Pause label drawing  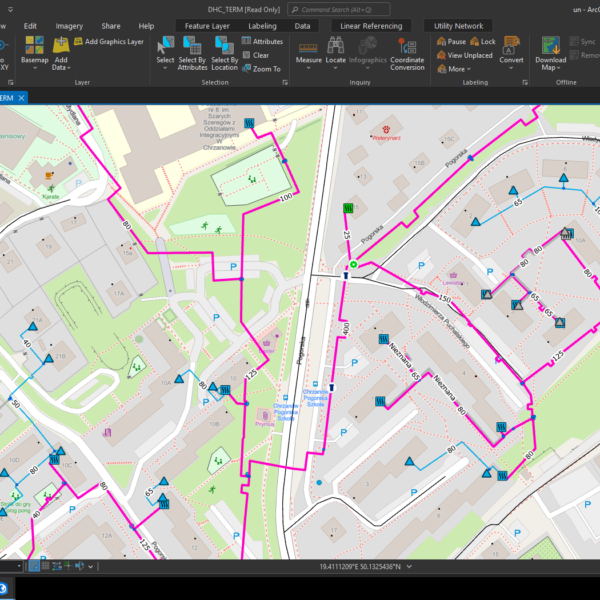[450, 42]
